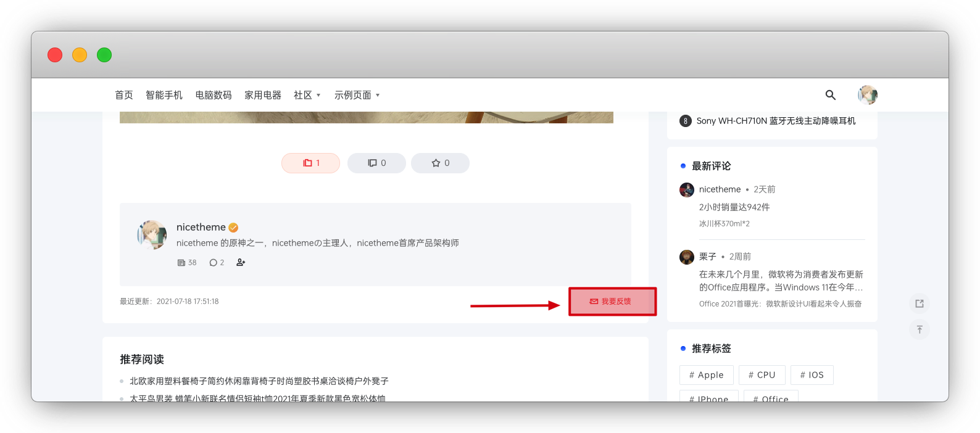View the author's 2 comments count
Viewport: 980px width, 433px height.
(x=217, y=263)
